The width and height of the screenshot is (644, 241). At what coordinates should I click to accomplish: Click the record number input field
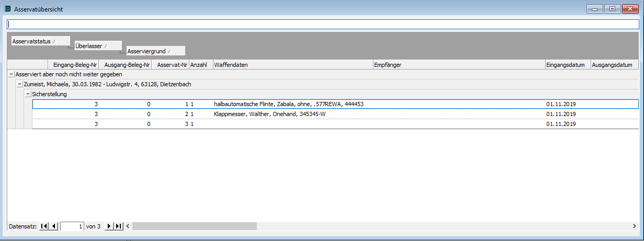[72, 226]
